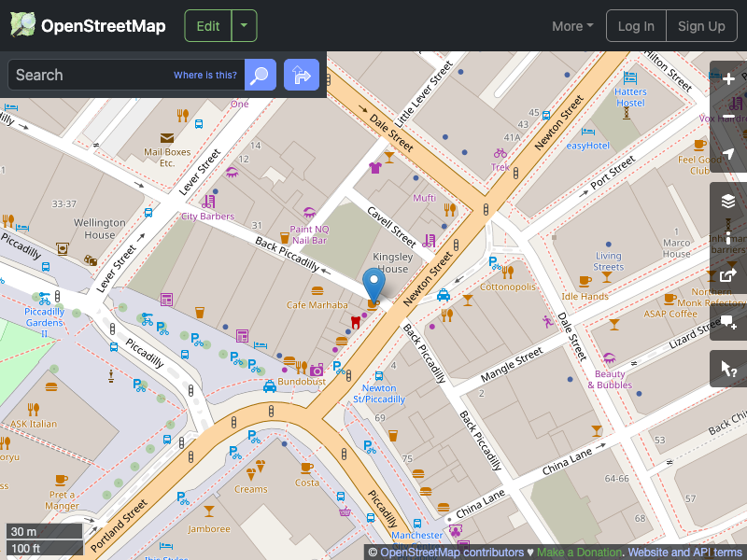Image resolution: width=747 pixels, height=560 pixels.
Task: Open the map Layers panel
Action: [x=728, y=200]
